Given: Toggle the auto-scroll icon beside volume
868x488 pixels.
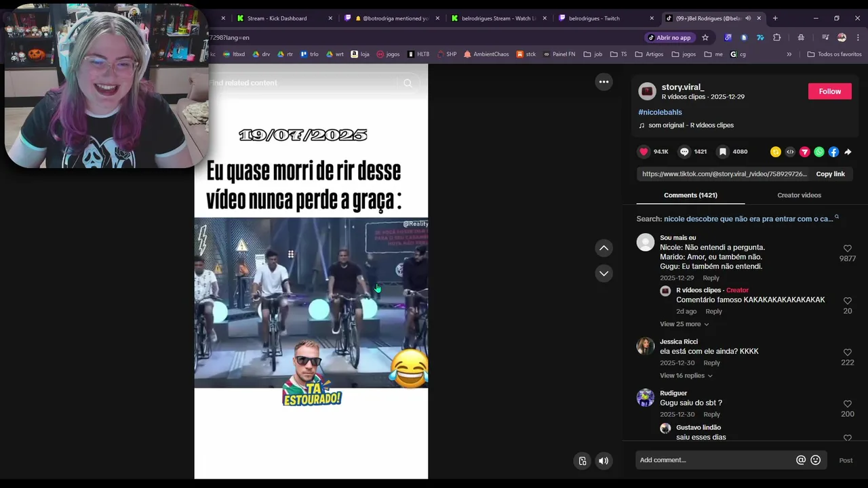Looking at the screenshot, I should pos(583,461).
